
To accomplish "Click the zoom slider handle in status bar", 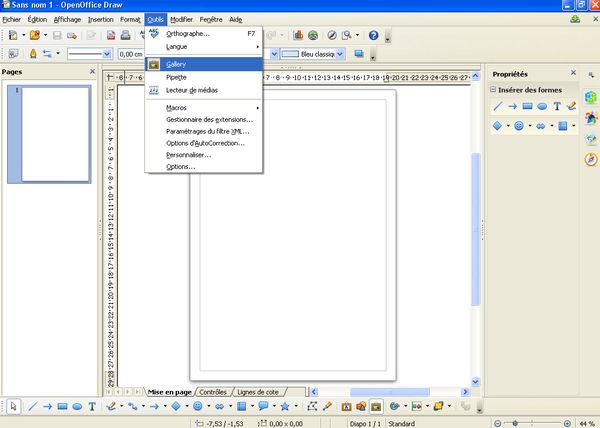I will tap(515, 423).
